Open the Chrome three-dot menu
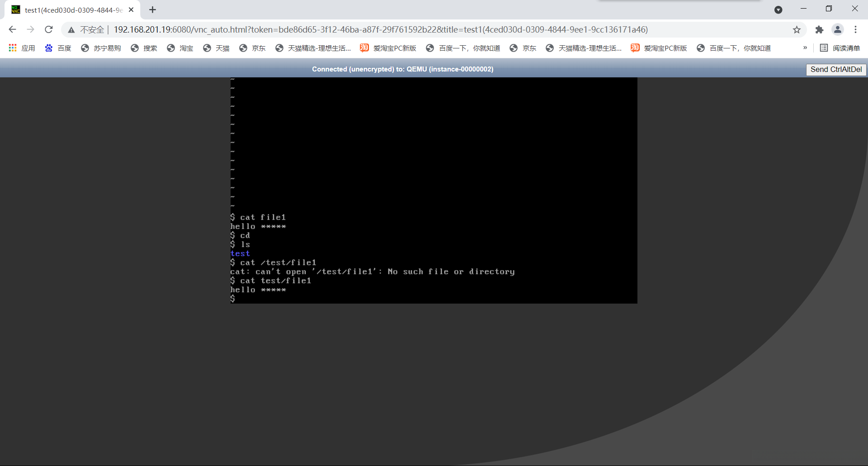The height and width of the screenshot is (466, 868). [x=855, y=29]
